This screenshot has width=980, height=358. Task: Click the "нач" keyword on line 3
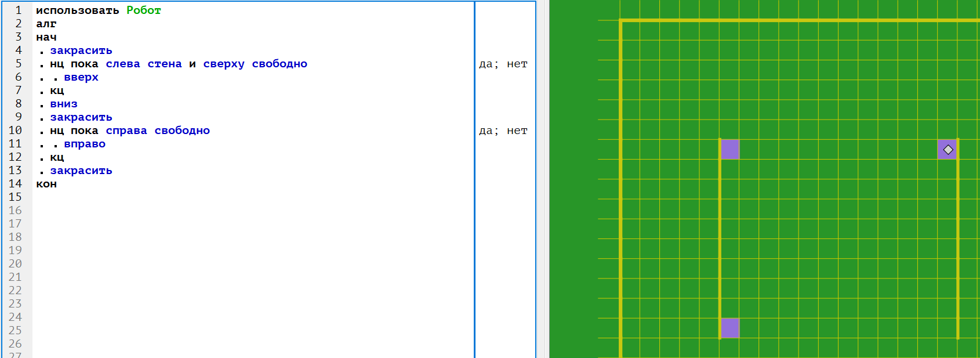coord(46,37)
